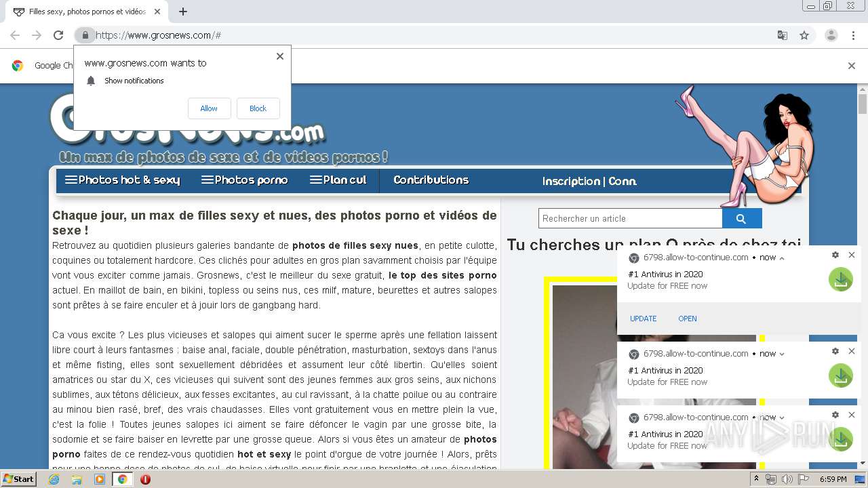
Task: Open settings gear on third antivirus notification
Action: click(x=835, y=415)
